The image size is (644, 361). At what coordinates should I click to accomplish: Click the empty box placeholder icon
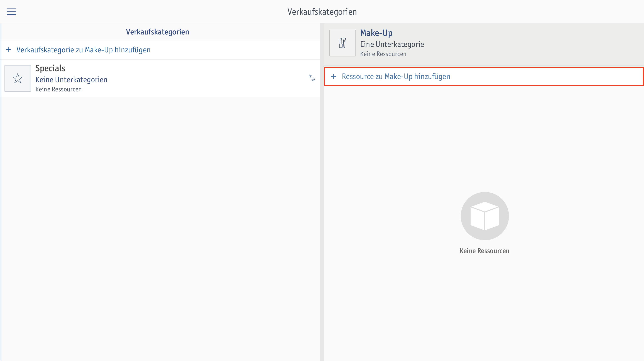click(485, 216)
